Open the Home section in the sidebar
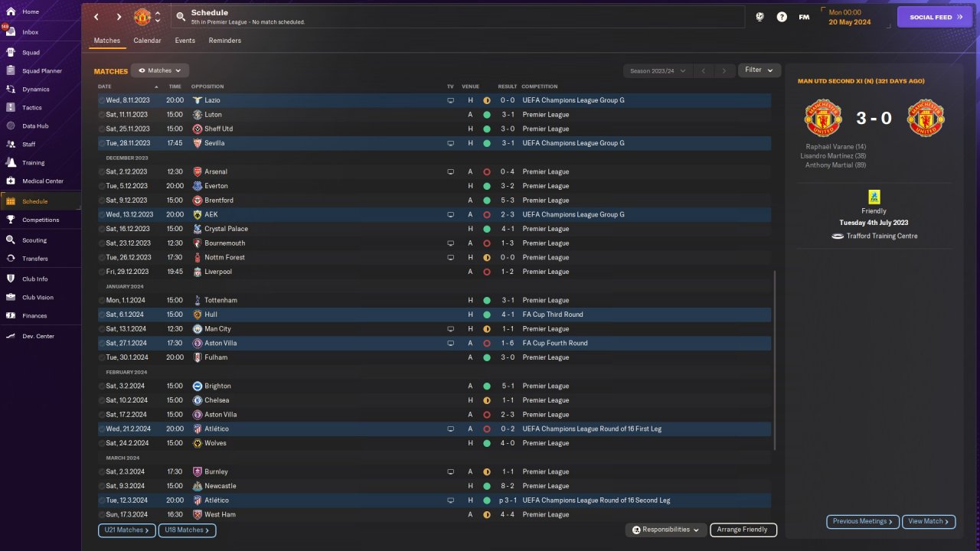The width and height of the screenshot is (980, 551). pyautogui.click(x=31, y=11)
